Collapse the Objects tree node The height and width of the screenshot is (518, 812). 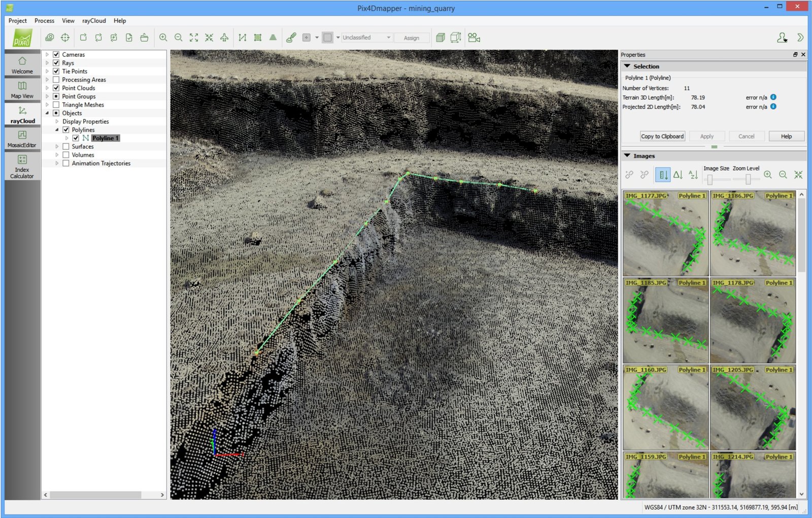tap(47, 113)
